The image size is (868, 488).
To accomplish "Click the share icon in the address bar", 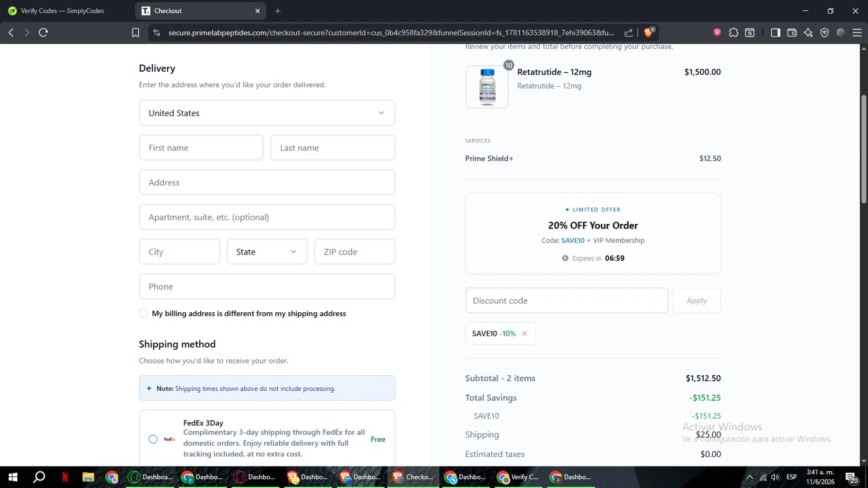I will point(628,33).
